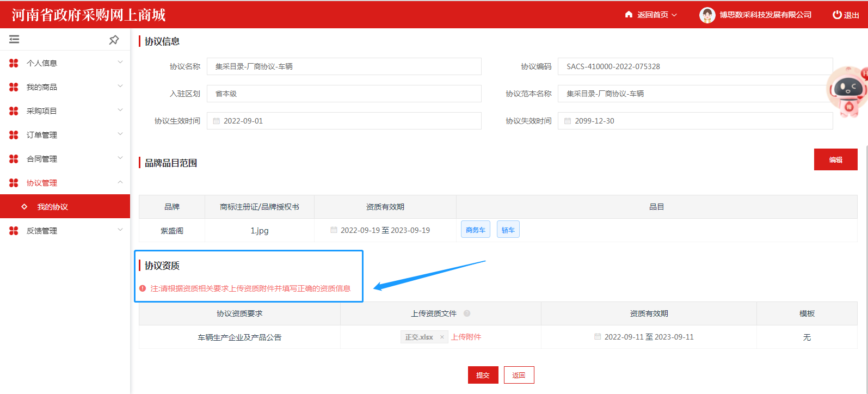Expand the 反馈管理 menu chevron
The height and width of the screenshot is (394, 868).
coord(120,230)
